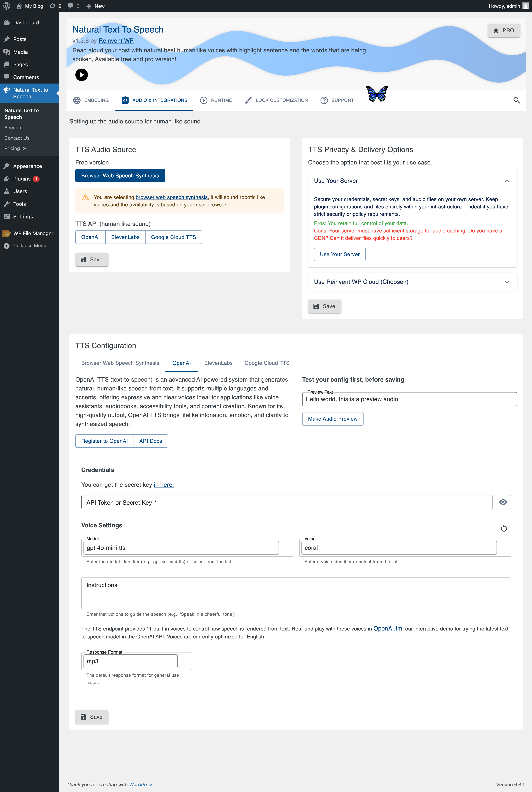Toggle API secret key visibility with the eye icon
This screenshot has width=532, height=792.
pyautogui.click(x=503, y=502)
